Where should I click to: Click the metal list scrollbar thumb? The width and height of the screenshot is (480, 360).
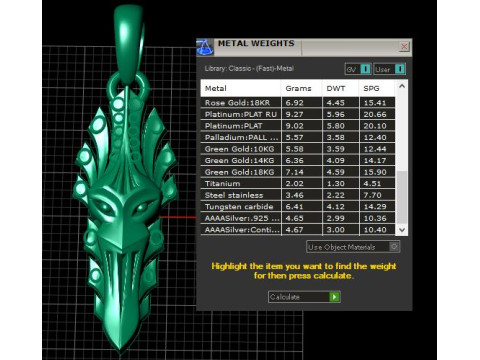point(402,197)
